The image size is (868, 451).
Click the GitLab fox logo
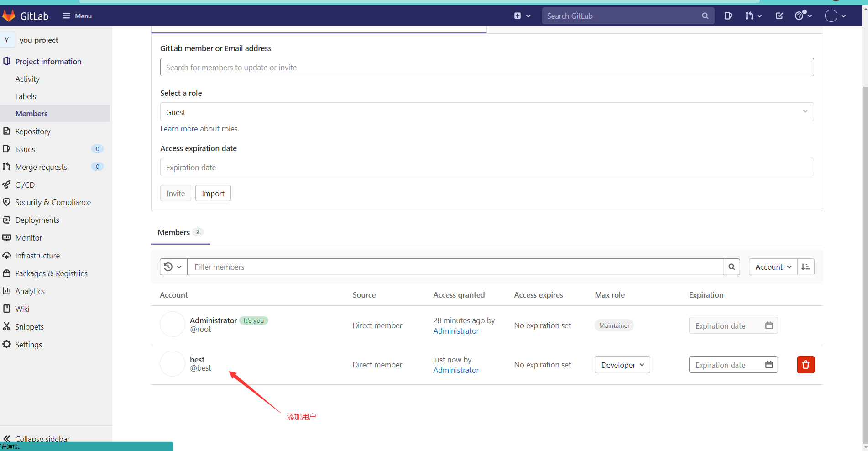9,16
